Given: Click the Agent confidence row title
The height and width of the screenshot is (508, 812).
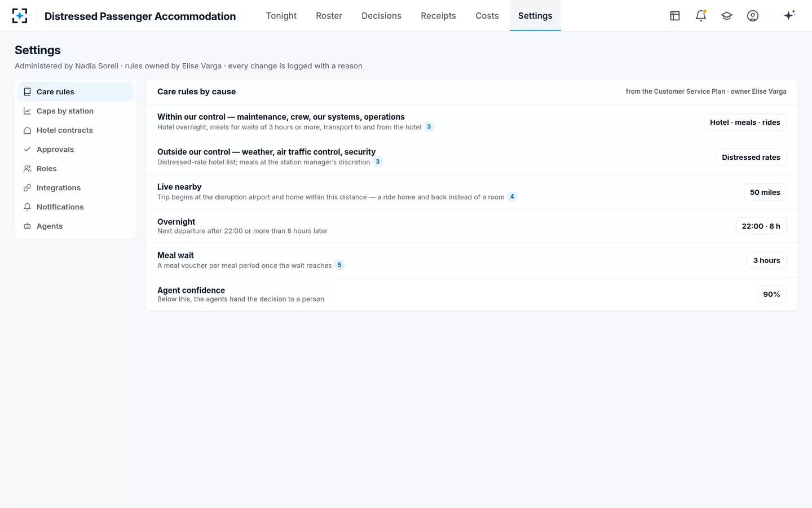Looking at the screenshot, I should [191, 290].
